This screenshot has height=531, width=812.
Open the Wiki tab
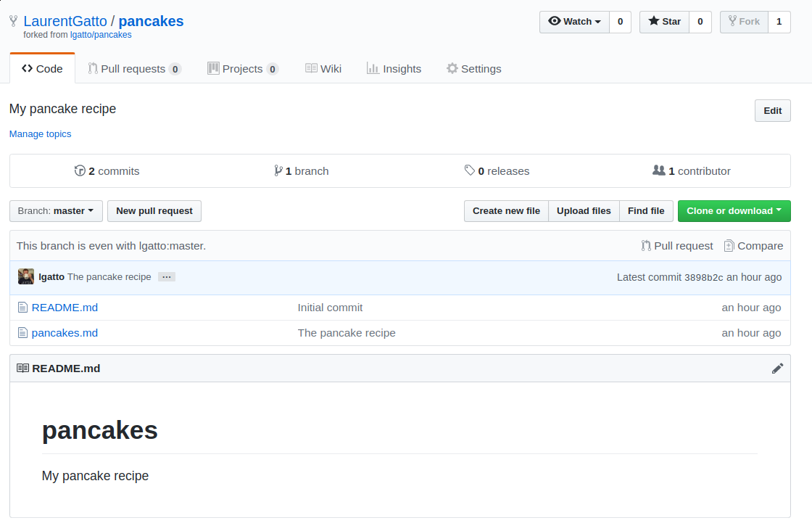(x=323, y=68)
